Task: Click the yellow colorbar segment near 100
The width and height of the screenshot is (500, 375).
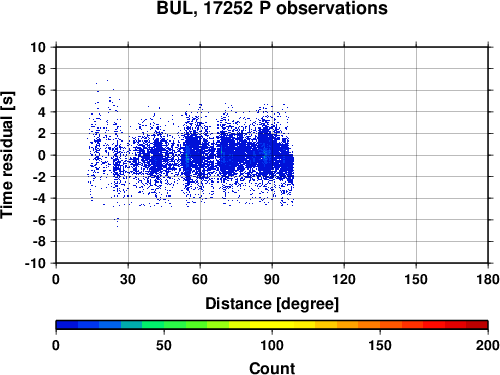Action: click(272, 325)
